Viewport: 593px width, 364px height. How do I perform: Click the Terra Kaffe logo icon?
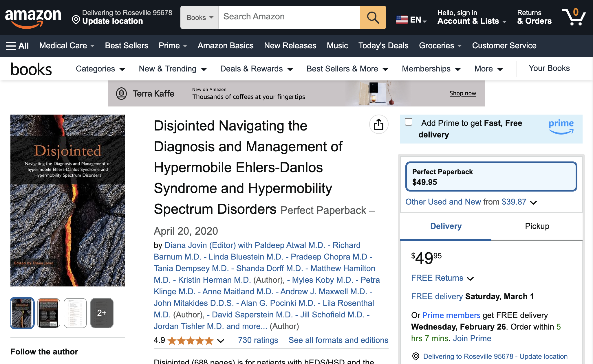121,93
